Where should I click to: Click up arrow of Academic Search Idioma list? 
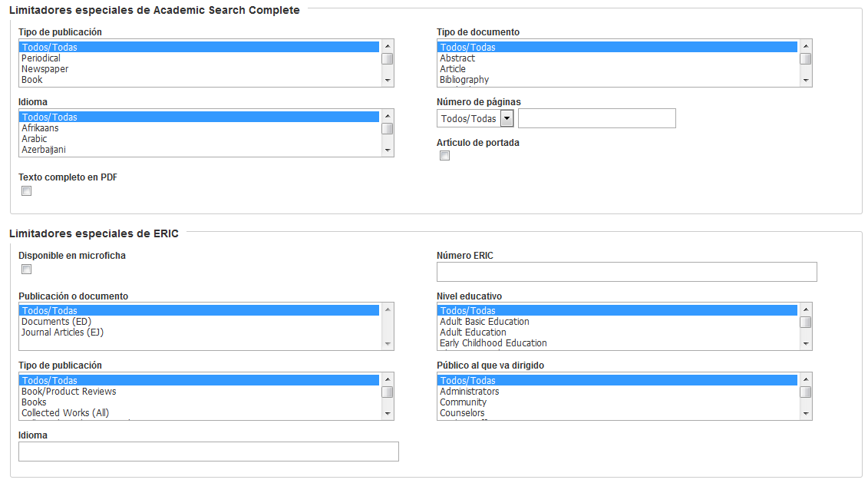pyautogui.click(x=388, y=116)
